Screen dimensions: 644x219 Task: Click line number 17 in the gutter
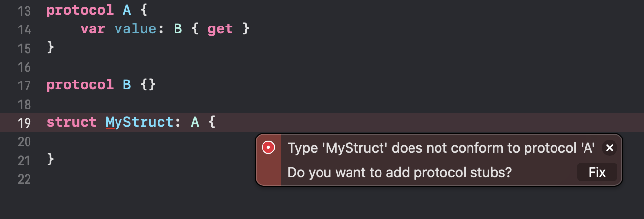point(24,85)
